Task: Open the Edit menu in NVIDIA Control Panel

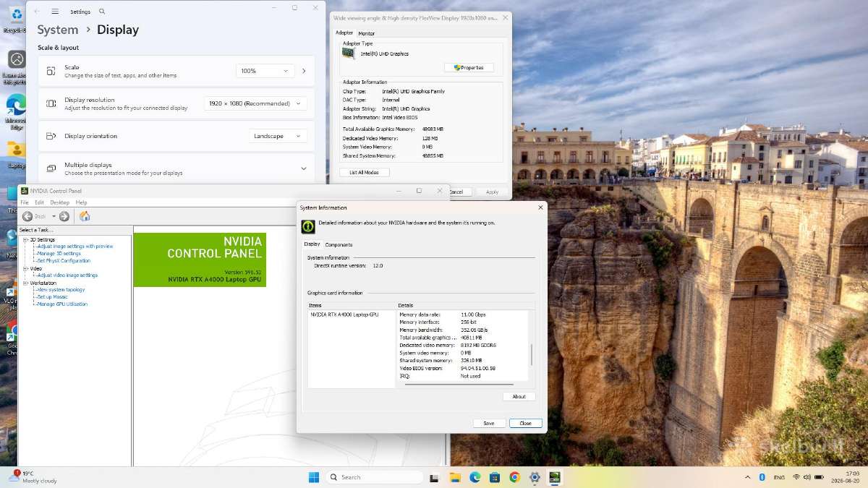Action: [x=39, y=202]
